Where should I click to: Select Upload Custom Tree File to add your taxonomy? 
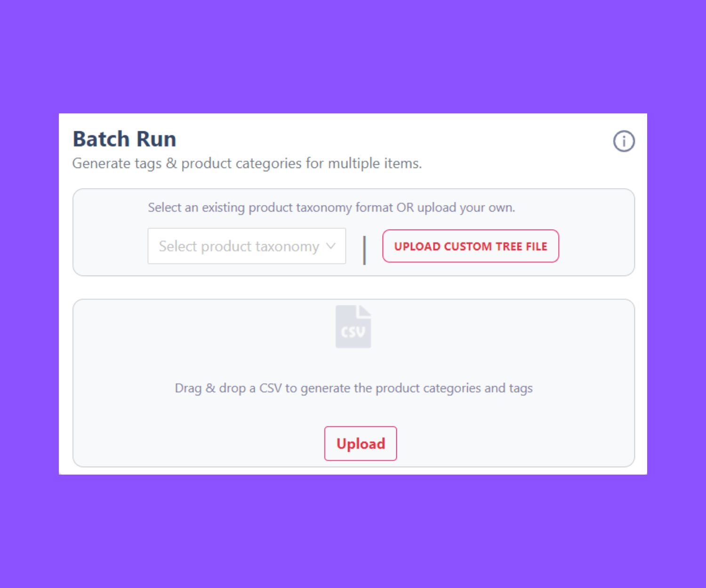click(470, 246)
